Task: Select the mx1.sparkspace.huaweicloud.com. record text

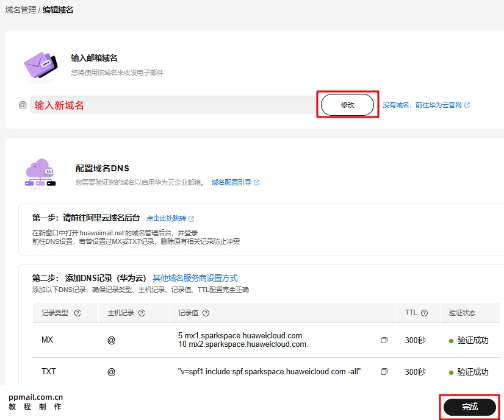Action: click(x=241, y=335)
